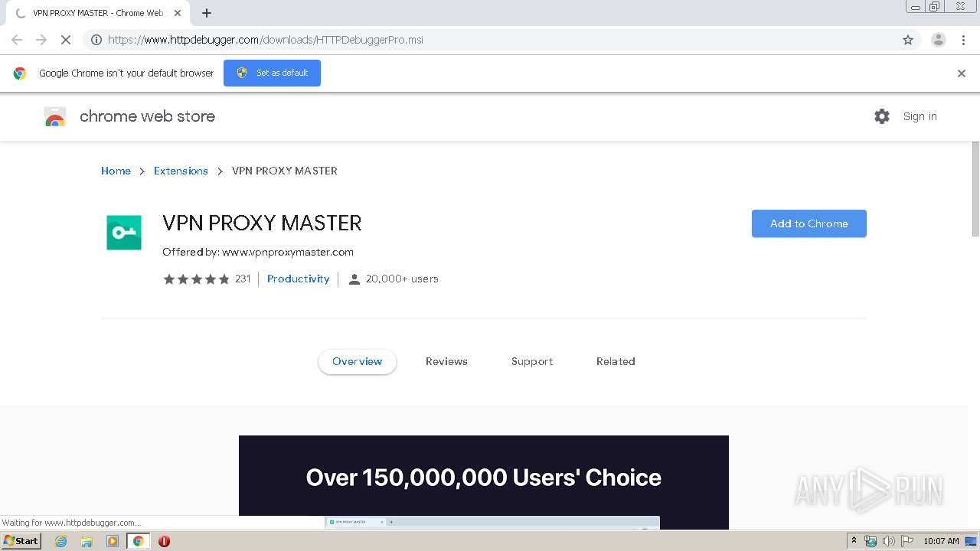Open Action Center flag icon

click(x=907, y=541)
